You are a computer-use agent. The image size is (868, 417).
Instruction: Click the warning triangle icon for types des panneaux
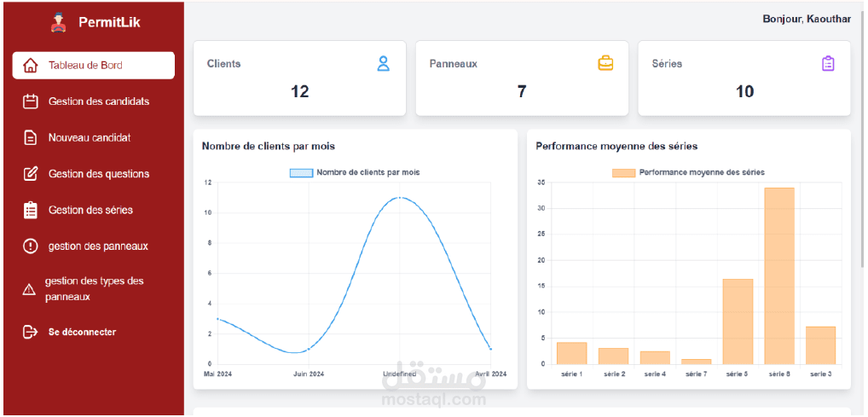click(x=29, y=290)
